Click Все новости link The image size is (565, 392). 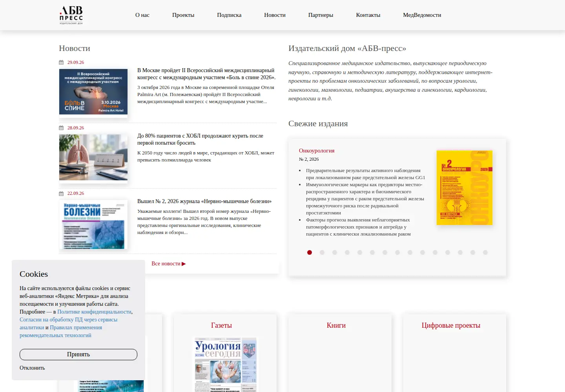pyautogui.click(x=169, y=263)
